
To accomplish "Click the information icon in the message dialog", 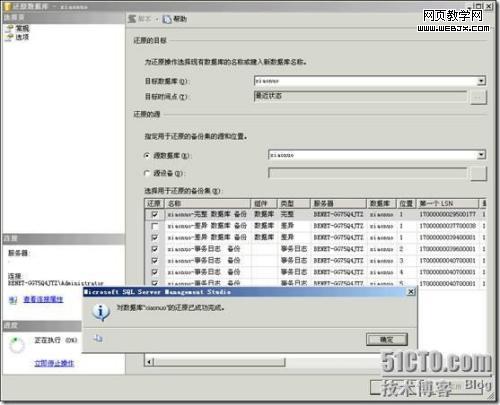I will 100,312.
